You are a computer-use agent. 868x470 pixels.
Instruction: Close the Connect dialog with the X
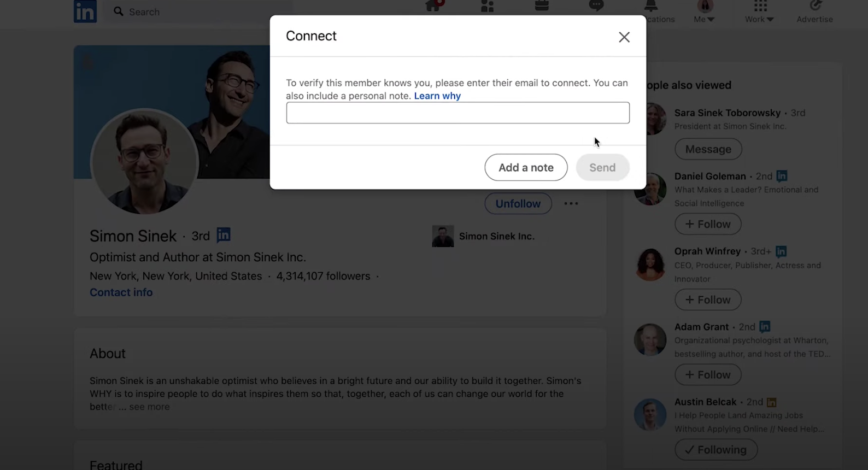(x=624, y=37)
